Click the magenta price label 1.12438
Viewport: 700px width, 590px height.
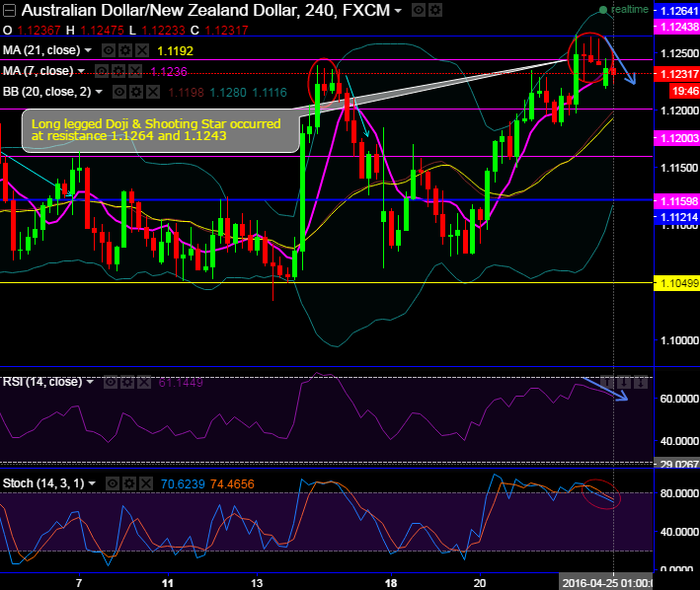[x=676, y=27]
